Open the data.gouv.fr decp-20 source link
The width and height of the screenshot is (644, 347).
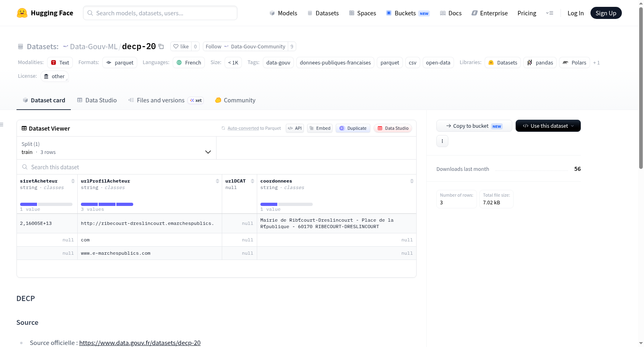point(140,343)
